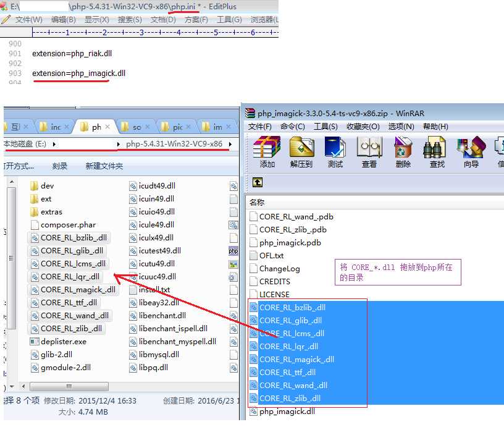Viewport: 504px width, 427px height.
Task: Click line 903 extension=php_imagick.dll in EditPlus
Action: click(79, 74)
